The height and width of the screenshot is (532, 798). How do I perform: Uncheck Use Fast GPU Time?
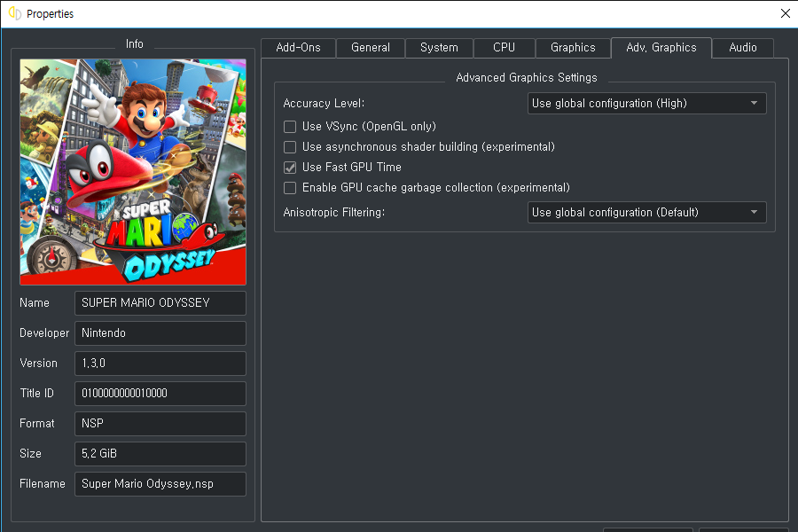[x=290, y=168]
